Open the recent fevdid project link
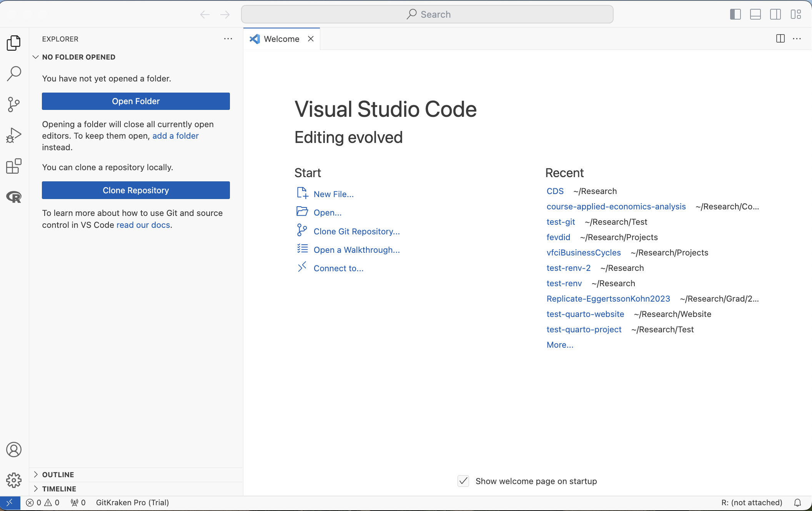Viewport: 812px width, 511px height. coord(558,237)
